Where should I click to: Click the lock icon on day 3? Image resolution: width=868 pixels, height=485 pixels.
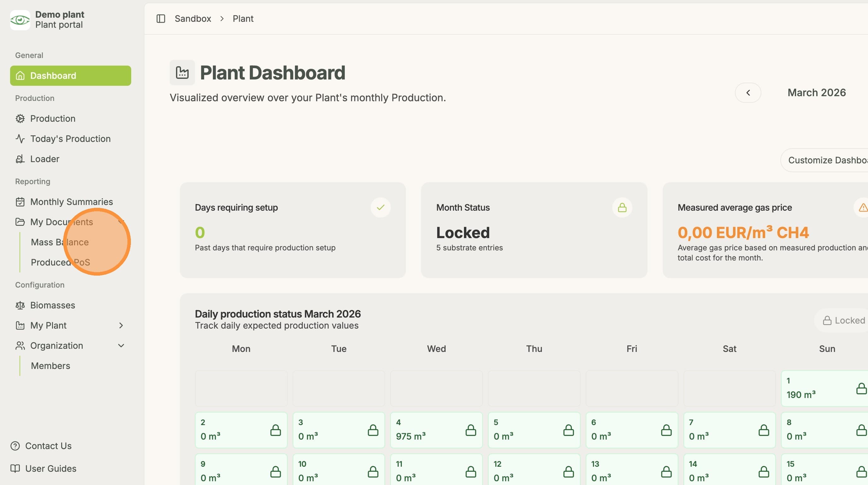(373, 430)
